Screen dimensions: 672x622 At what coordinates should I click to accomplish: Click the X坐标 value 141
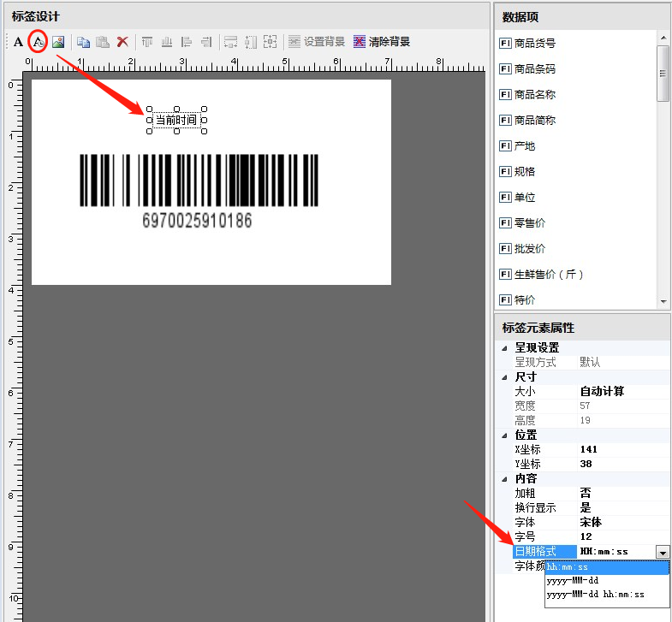tap(588, 449)
